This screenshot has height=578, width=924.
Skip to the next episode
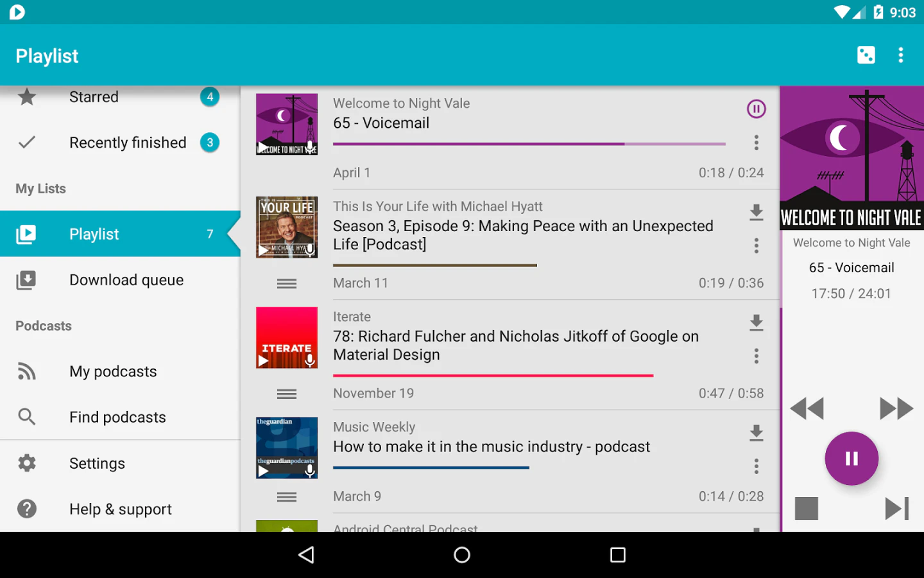pyautogui.click(x=897, y=509)
